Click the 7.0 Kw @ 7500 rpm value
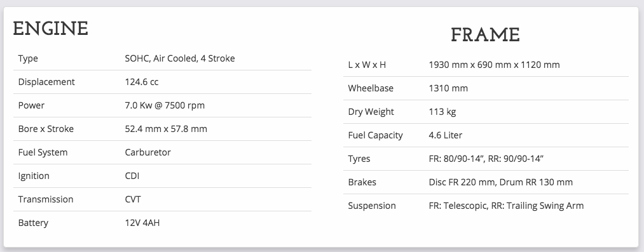The image size is (644, 252). tap(165, 105)
